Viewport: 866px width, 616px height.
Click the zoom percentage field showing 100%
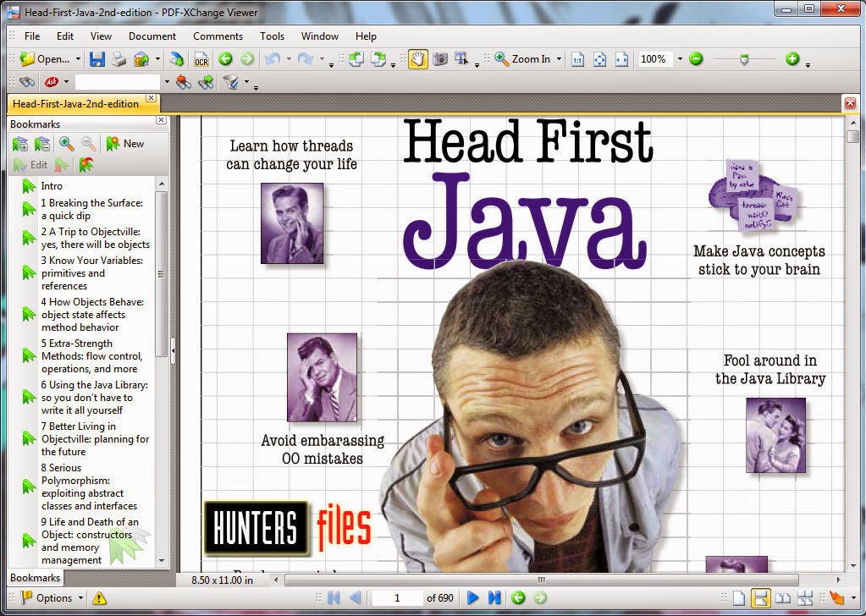point(655,59)
